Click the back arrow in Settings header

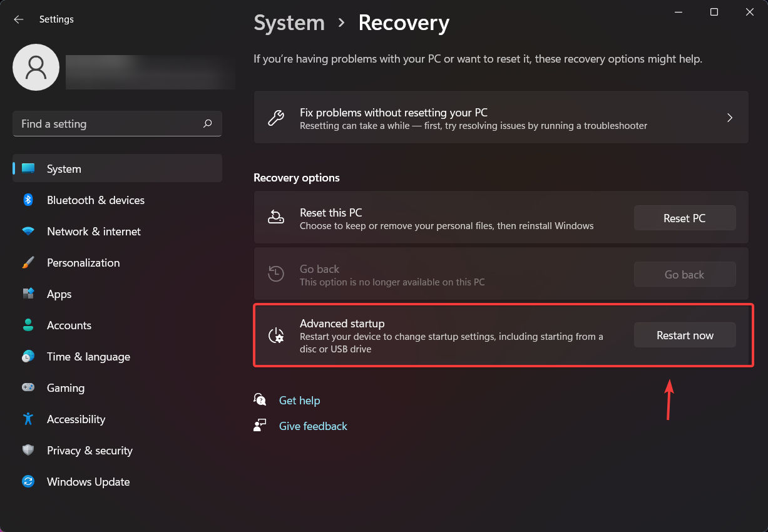click(19, 19)
